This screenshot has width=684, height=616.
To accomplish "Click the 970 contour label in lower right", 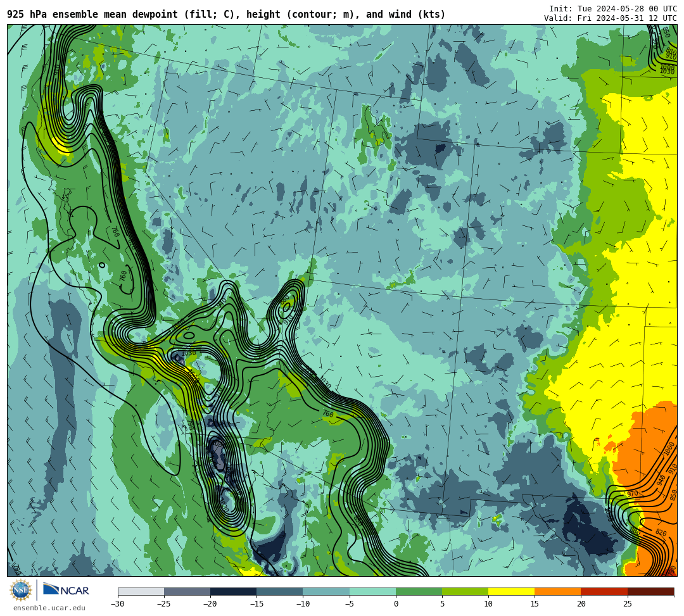I will (633, 494).
